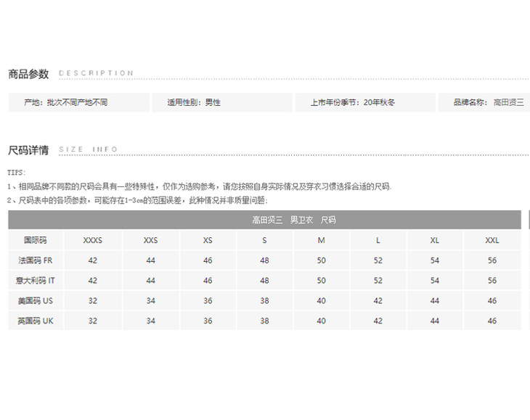Image resolution: width=530 pixels, height=420 pixels.
Task: Select the XL size column header
Action: point(435,240)
